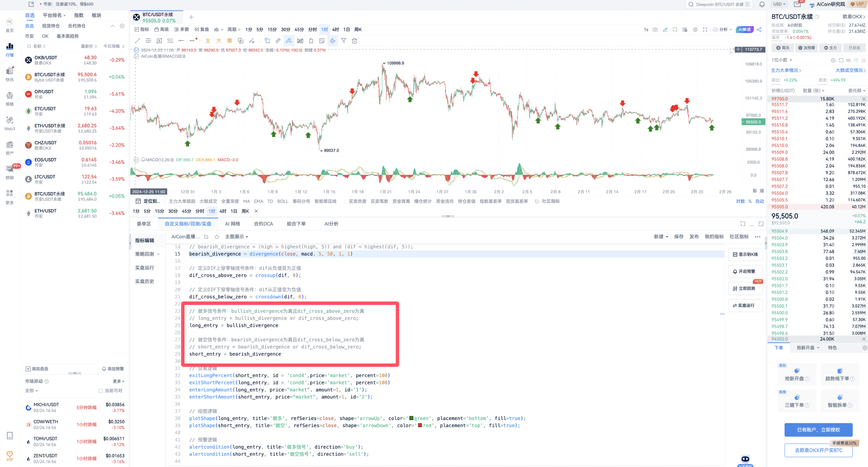
Task: Click 显示到K线 button
Action: coord(745,254)
